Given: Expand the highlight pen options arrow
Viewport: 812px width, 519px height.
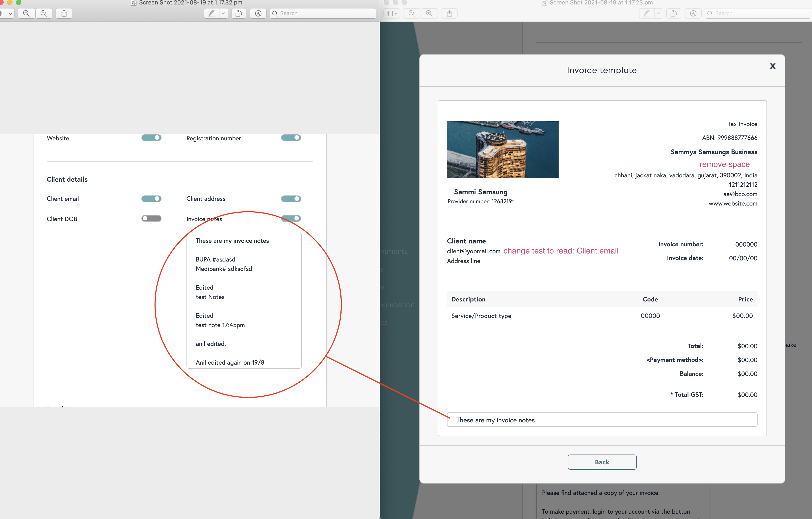Looking at the screenshot, I should [x=223, y=13].
